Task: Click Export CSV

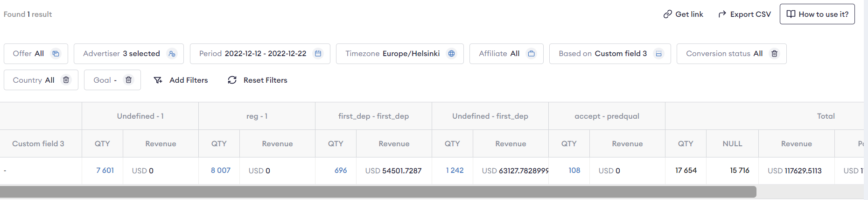Action: [744, 14]
